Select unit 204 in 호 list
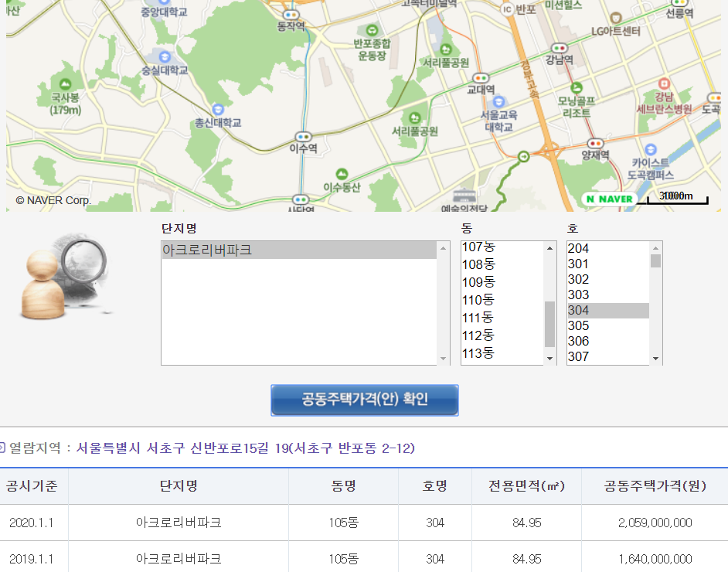The height and width of the screenshot is (572, 728). pos(607,249)
